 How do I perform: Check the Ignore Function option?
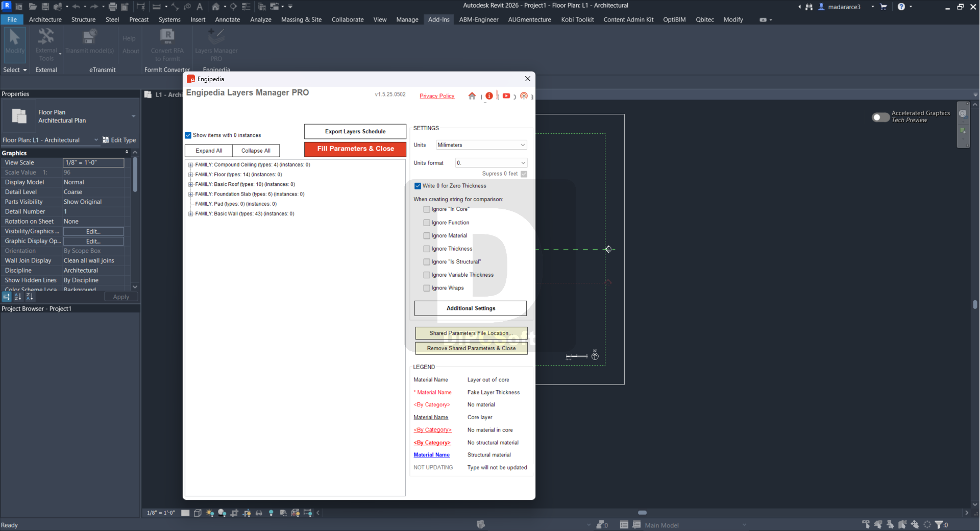pos(427,223)
